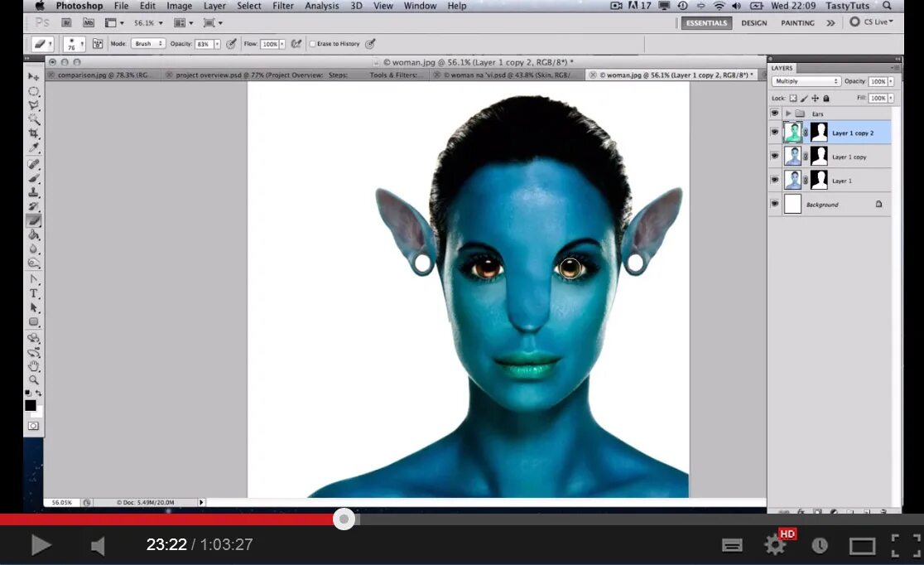Viewport: 924px width, 565px height.
Task: Open the Image menu
Action: point(179,6)
